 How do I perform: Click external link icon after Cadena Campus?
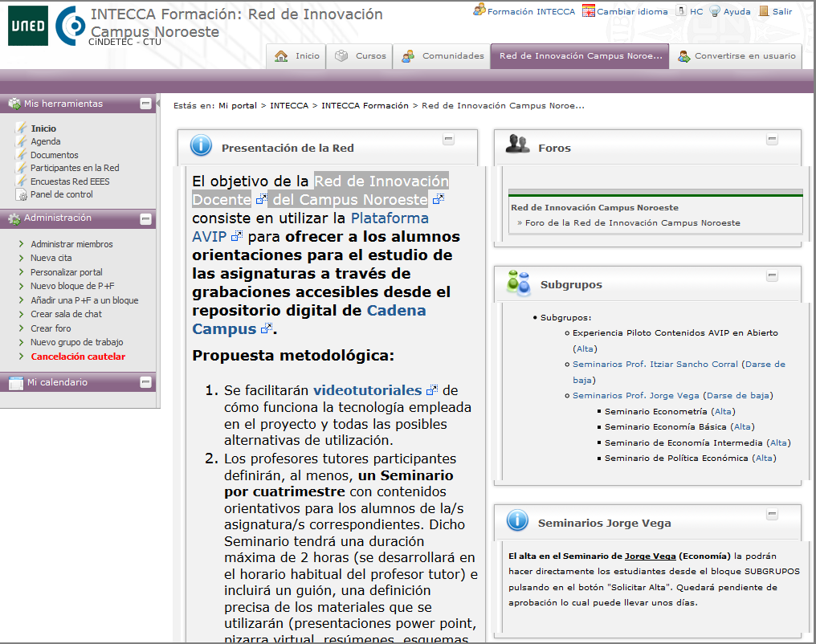click(x=267, y=328)
